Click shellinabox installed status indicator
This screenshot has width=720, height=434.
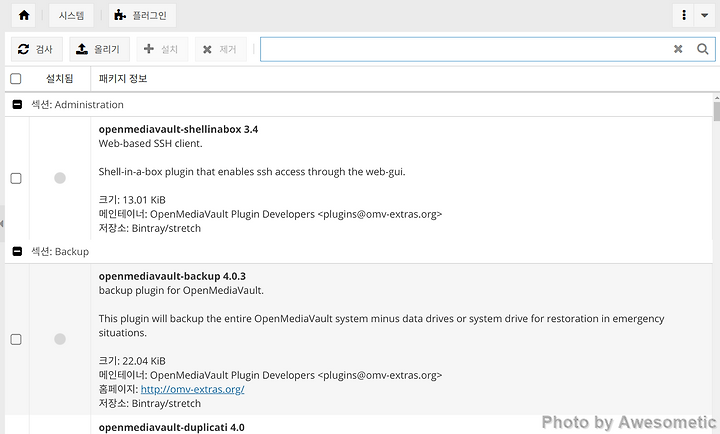pyautogui.click(x=60, y=178)
